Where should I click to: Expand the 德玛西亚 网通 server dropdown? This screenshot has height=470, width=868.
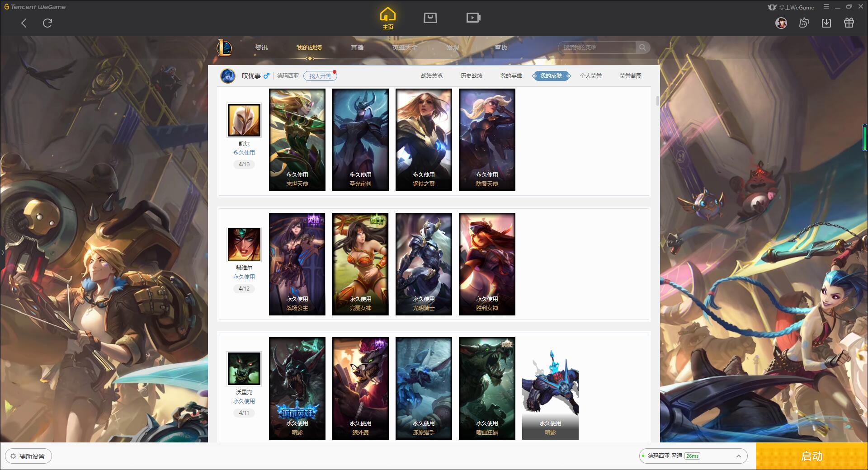(693, 456)
